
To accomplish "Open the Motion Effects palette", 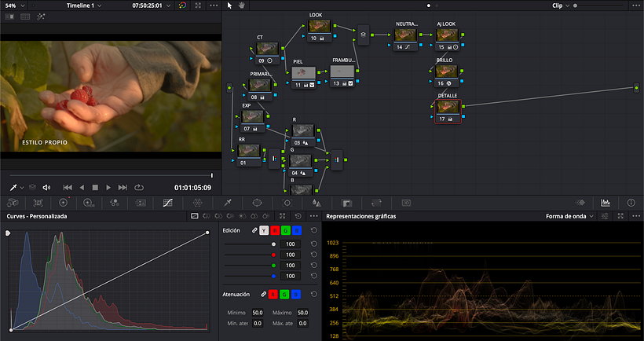I will (x=141, y=203).
